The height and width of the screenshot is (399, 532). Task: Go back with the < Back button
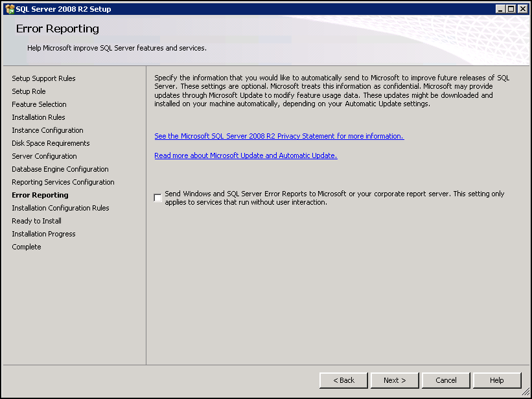click(343, 380)
